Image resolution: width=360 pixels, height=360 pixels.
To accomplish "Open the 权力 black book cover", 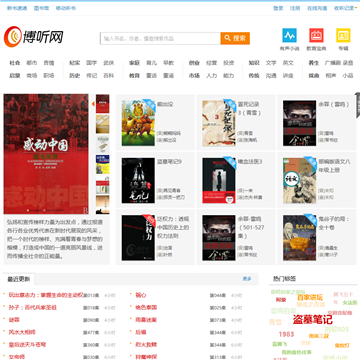I will (x=138, y=238).
